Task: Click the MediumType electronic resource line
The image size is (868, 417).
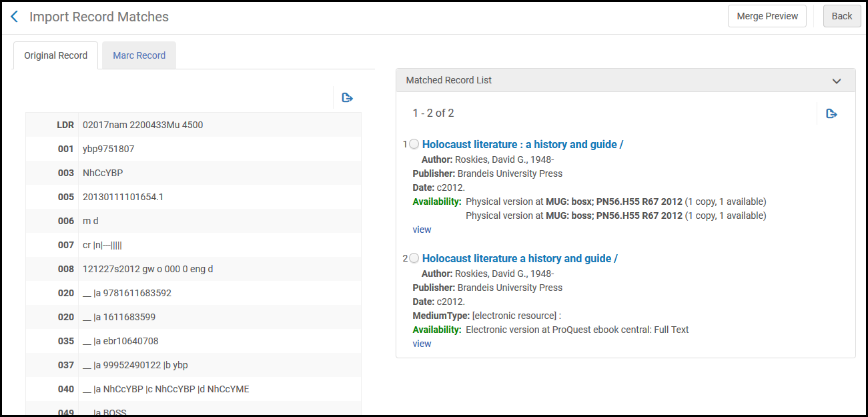Action: point(487,316)
